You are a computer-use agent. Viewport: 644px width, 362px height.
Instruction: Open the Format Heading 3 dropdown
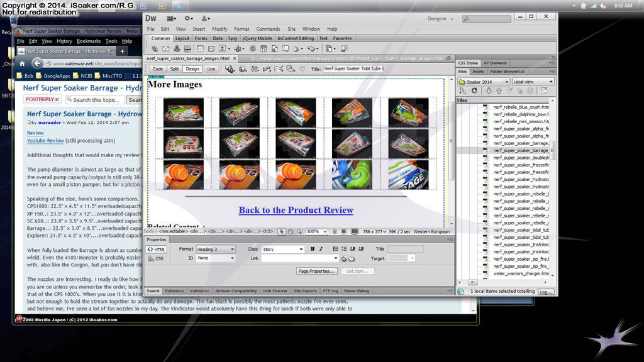pyautogui.click(x=215, y=249)
